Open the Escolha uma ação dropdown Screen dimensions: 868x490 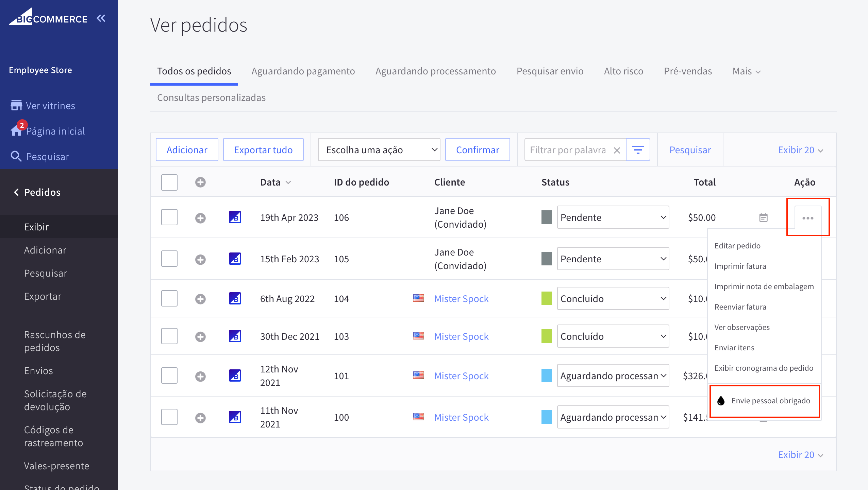(x=379, y=150)
